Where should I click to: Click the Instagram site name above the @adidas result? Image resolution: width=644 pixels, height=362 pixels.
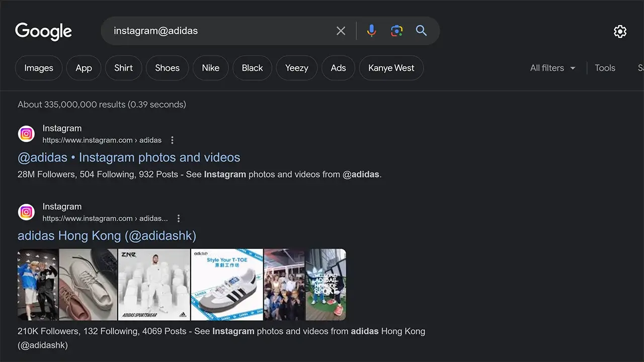coord(62,128)
